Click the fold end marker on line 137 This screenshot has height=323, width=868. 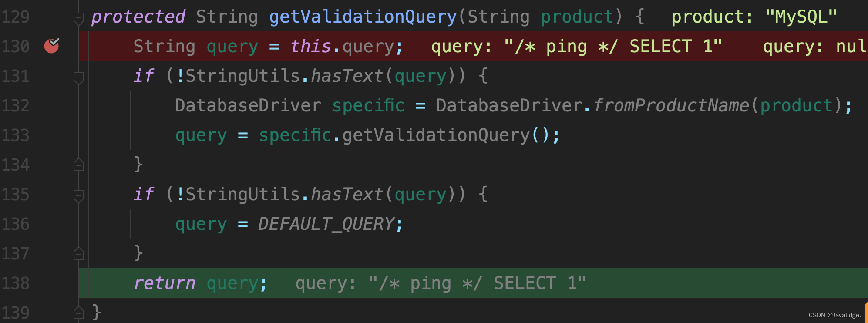(79, 253)
